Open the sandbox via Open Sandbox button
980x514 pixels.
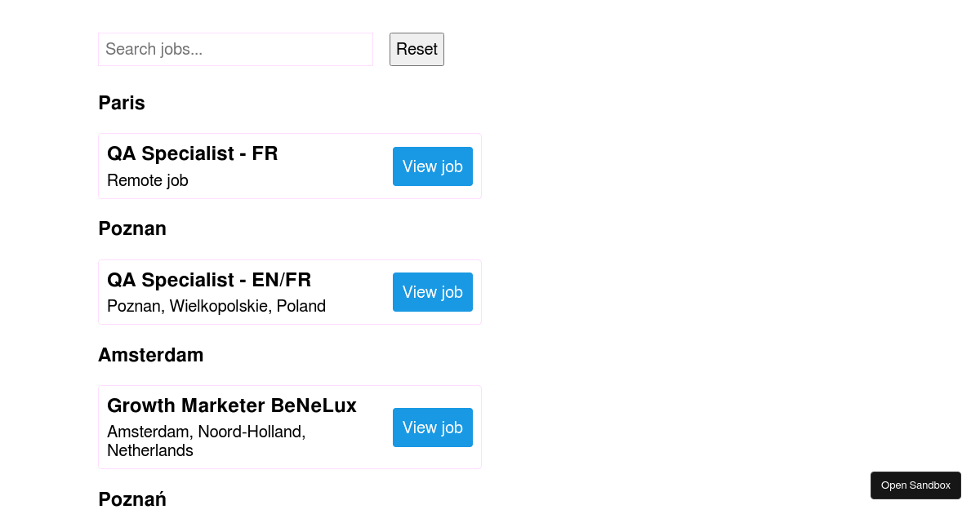tap(915, 485)
